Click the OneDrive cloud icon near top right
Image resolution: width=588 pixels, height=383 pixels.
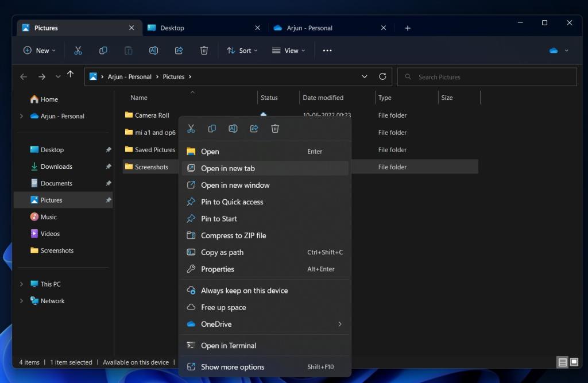pos(552,51)
